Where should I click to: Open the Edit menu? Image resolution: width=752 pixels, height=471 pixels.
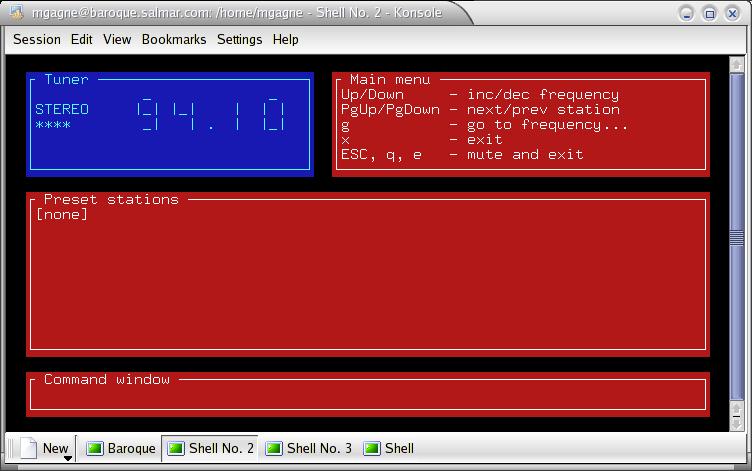pos(82,39)
